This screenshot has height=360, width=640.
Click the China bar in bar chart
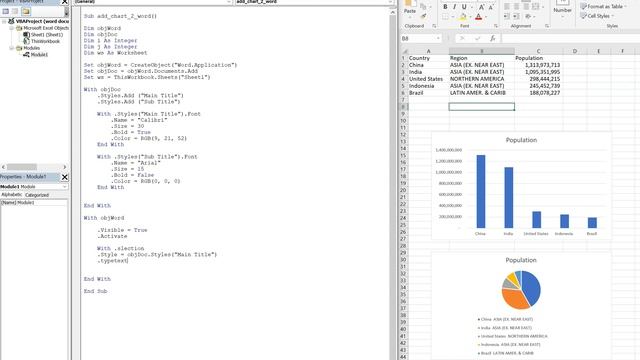pos(481,191)
